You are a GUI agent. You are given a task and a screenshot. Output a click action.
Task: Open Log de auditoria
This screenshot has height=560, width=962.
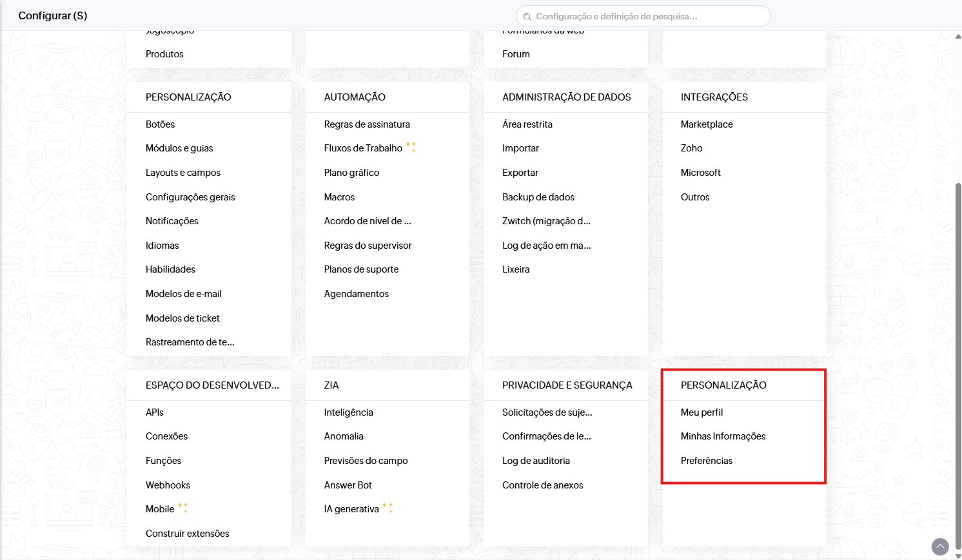[536, 461]
